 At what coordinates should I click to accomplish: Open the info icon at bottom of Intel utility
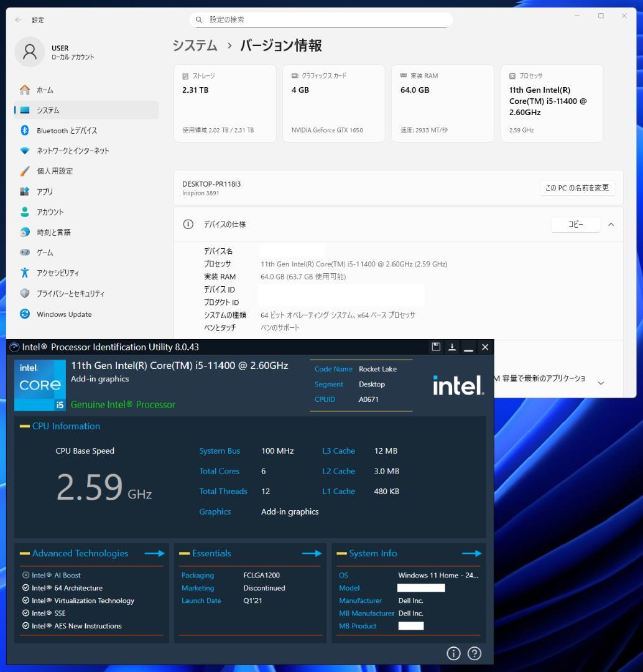454,653
